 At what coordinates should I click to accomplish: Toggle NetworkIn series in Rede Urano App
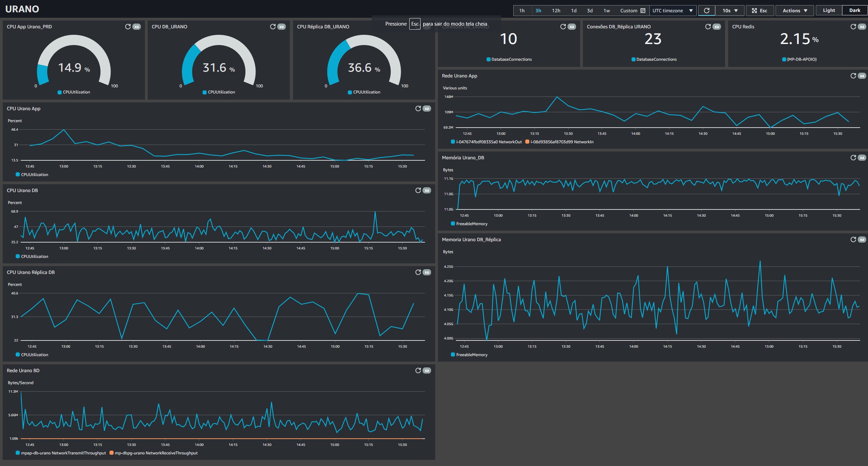pos(559,142)
